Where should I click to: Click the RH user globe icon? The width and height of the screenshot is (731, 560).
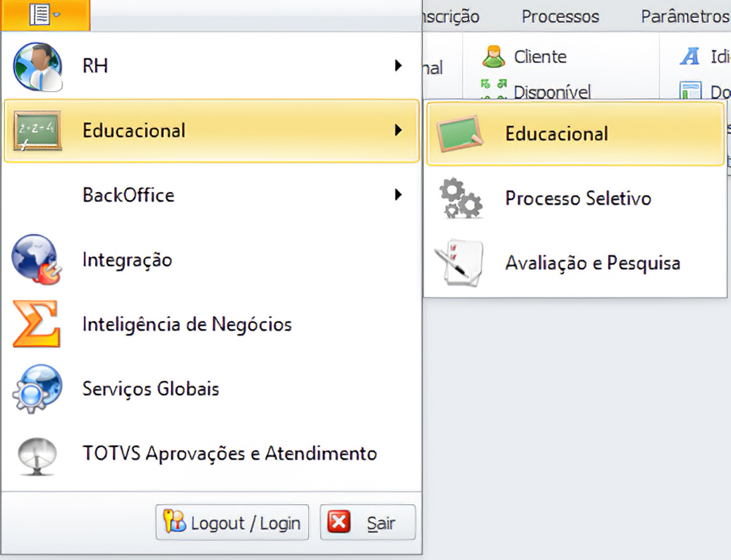pos(37,66)
